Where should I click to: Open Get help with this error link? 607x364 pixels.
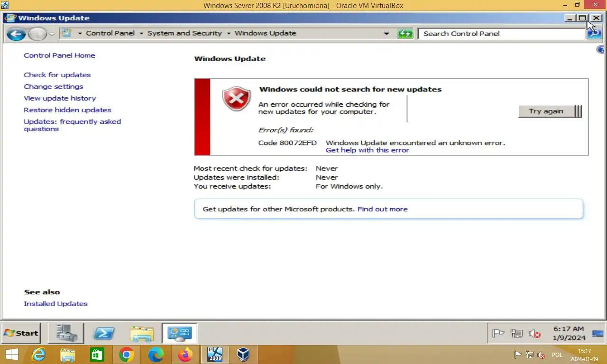367,150
